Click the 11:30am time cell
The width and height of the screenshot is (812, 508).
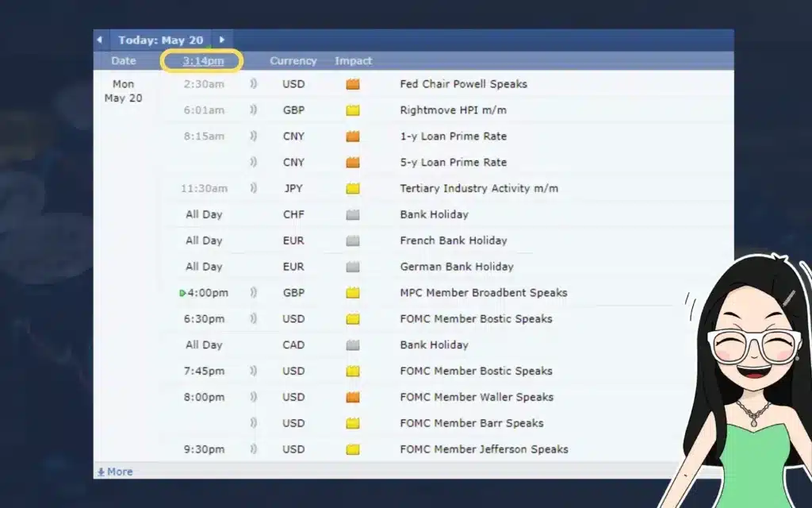(204, 188)
